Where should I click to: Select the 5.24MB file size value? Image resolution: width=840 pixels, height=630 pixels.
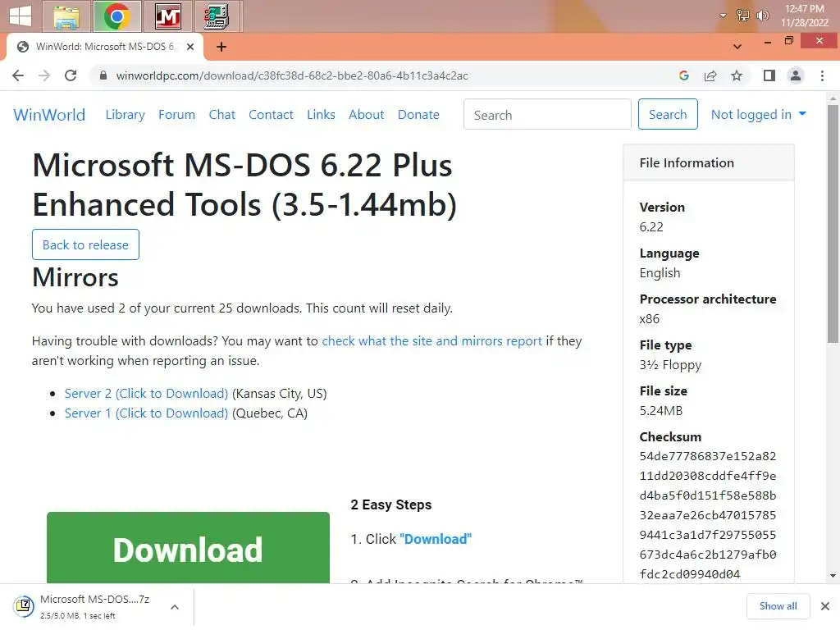(660, 411)
